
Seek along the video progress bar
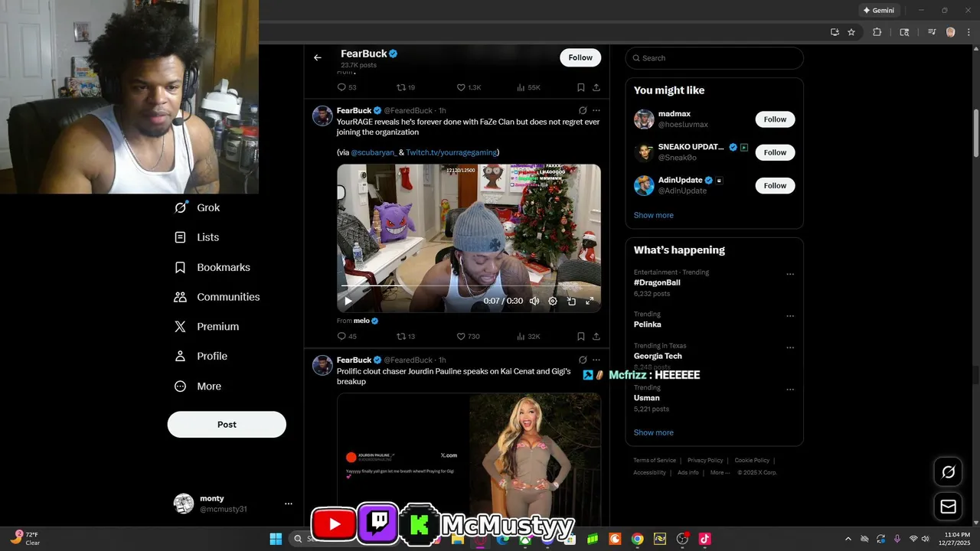coord(469,286)
